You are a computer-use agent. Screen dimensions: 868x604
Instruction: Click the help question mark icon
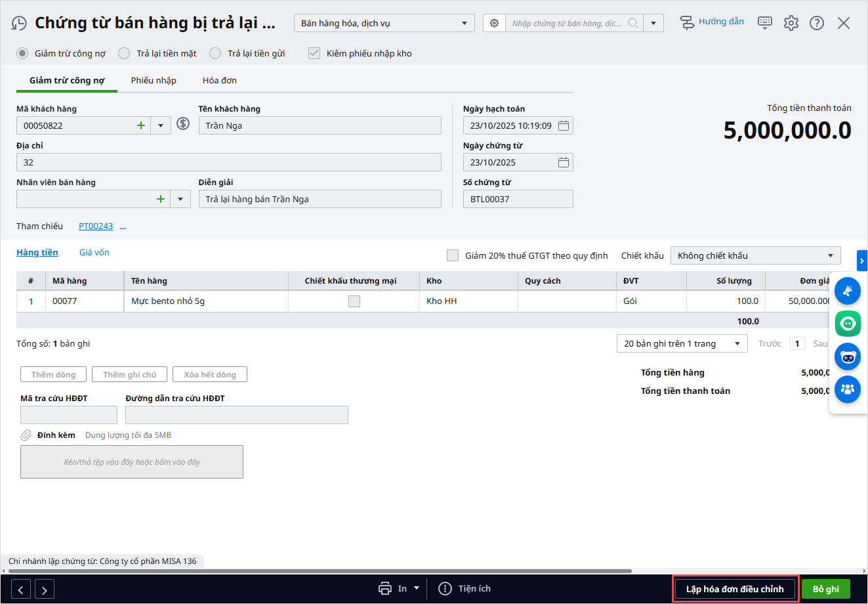click(817, 23)
